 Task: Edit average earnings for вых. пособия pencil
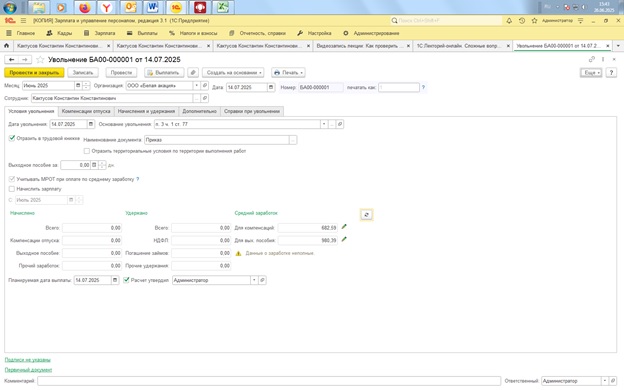pos(344,240)
